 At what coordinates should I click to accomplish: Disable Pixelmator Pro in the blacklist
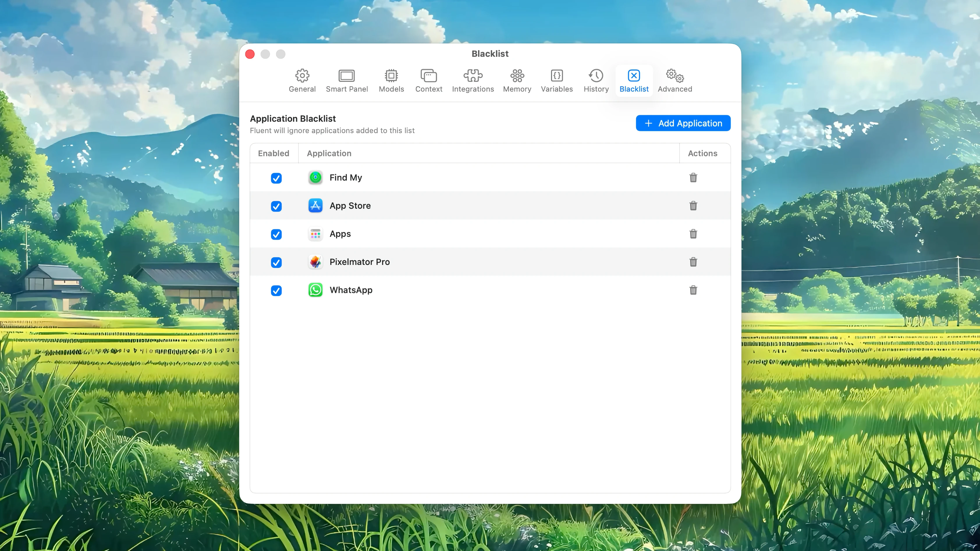(x=276, y=262)
